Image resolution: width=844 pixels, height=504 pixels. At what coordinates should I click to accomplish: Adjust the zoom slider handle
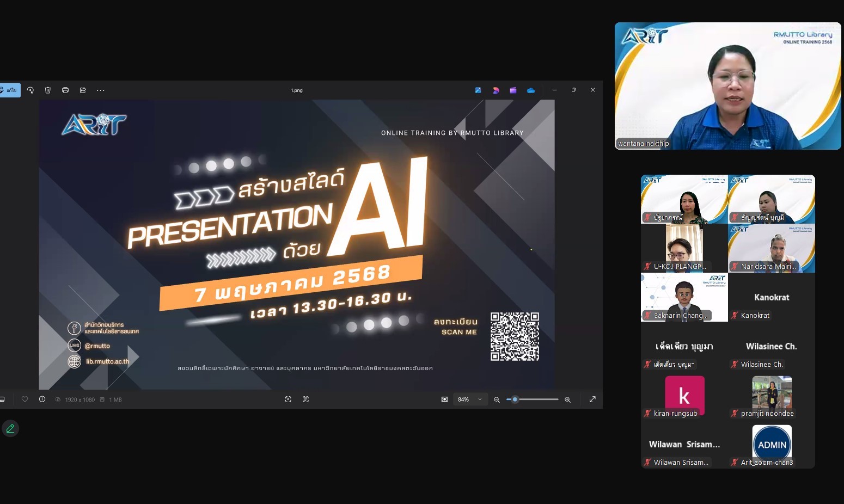click(515, 399)
